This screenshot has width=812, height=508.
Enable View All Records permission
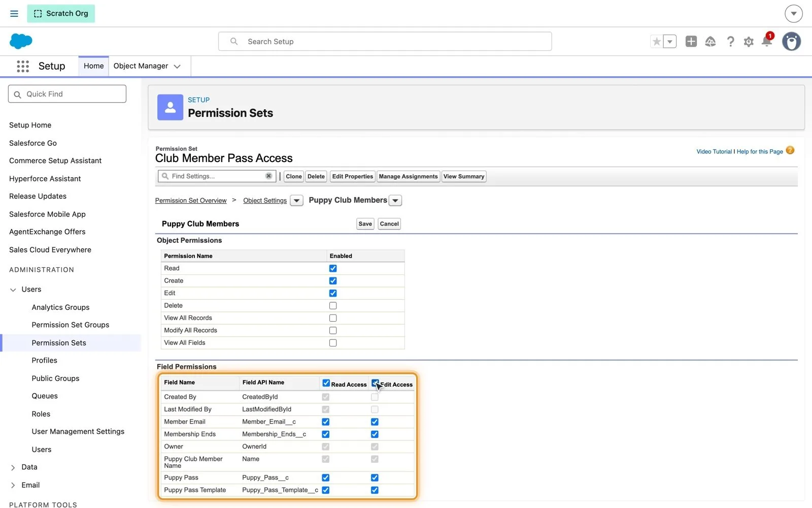click(x=333, y=318)
